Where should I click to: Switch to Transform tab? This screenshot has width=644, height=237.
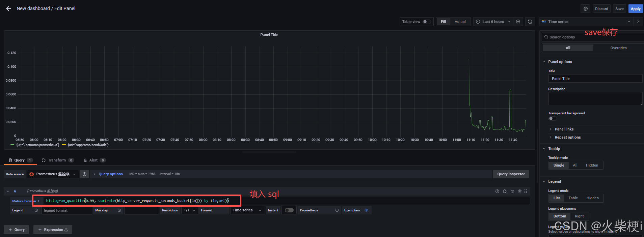pos(58,160)
